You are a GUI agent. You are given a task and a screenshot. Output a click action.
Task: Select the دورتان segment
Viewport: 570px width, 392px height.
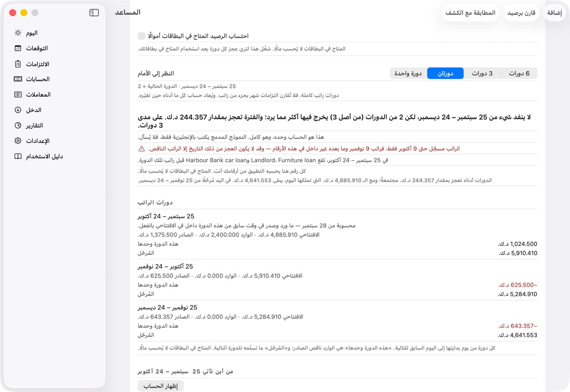click(x=445, y=73)
